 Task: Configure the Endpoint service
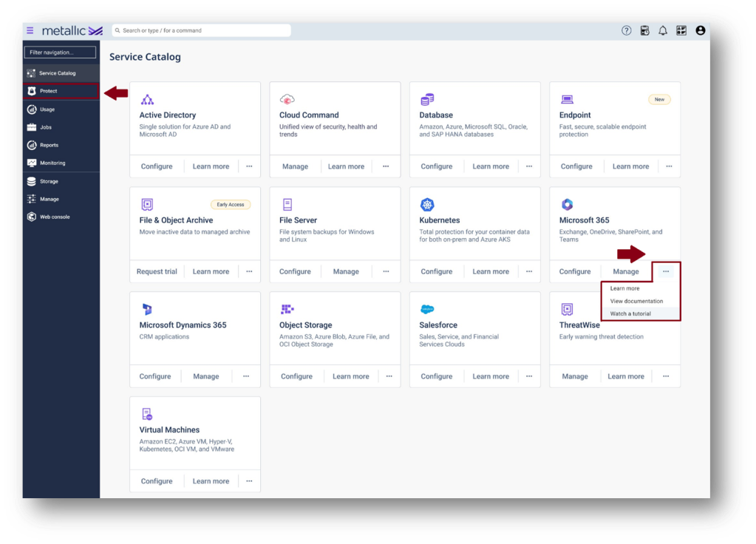click(x=576, y=166)
